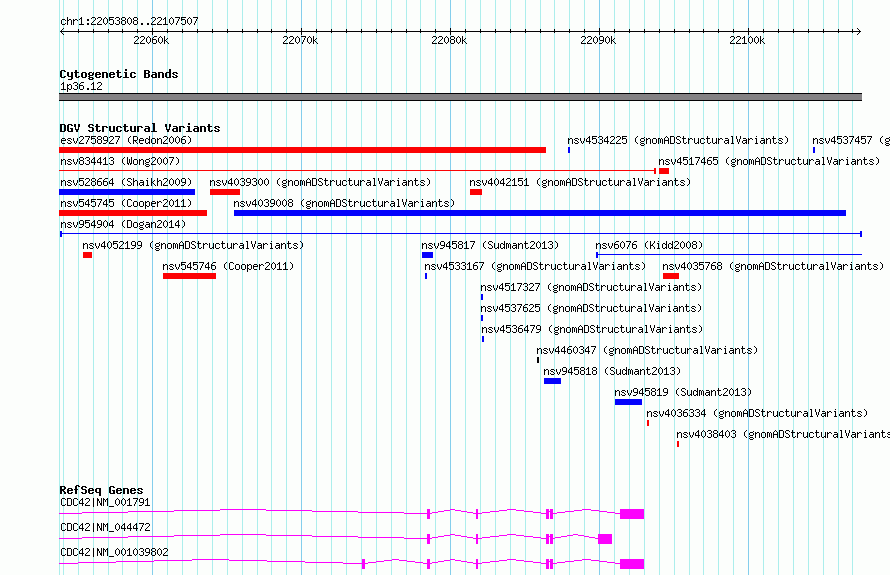Select the DGV Structural Variants track heading
The width and height of the screenshot is (890, 575).
(x=140, y=128)
